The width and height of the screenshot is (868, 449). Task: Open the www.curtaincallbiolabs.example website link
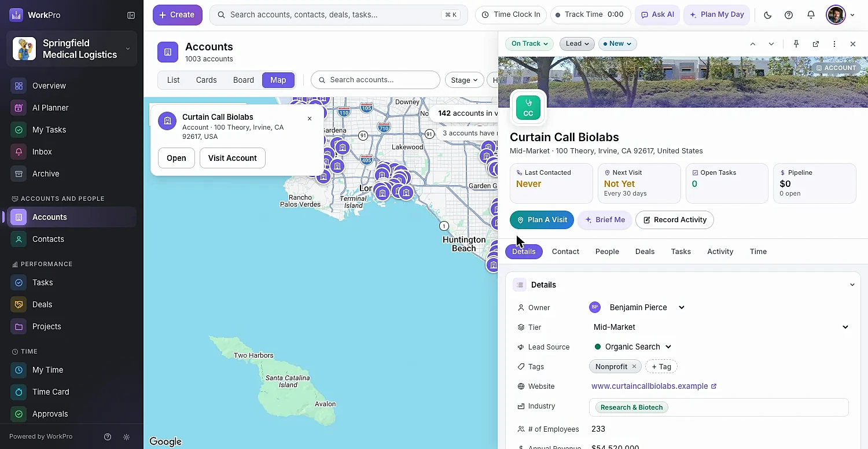(654, 386)
